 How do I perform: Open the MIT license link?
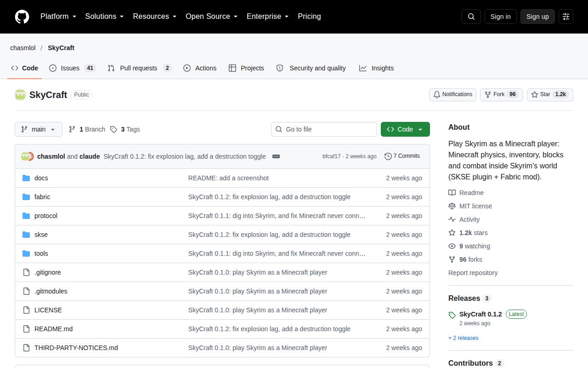pyautogui.click(x=470, y=206)
